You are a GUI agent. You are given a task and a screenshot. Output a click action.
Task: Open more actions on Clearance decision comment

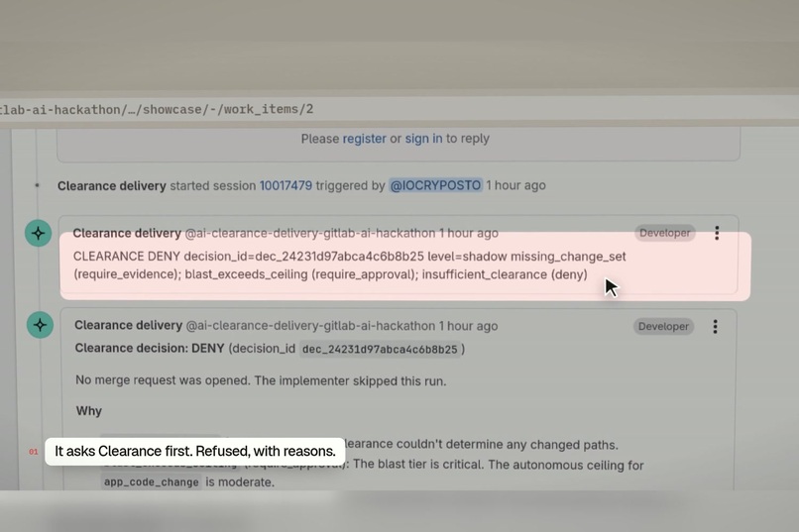(715, 326)
